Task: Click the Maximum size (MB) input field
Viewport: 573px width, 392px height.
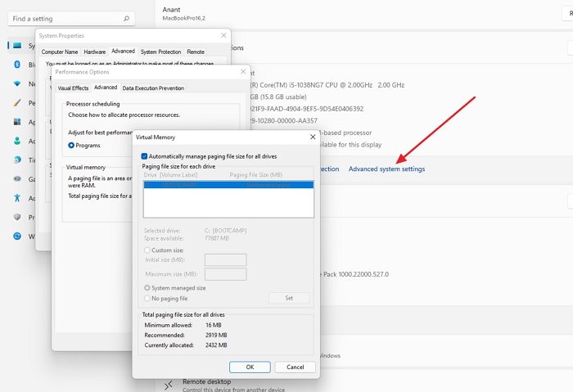Action: click(225, 274)
